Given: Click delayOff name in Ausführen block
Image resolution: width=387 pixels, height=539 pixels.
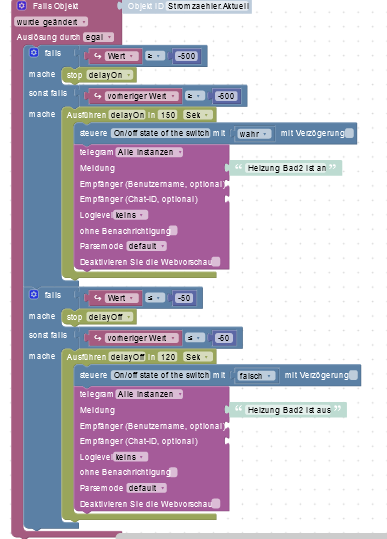Looking at the screenshot, I should 127,357.
